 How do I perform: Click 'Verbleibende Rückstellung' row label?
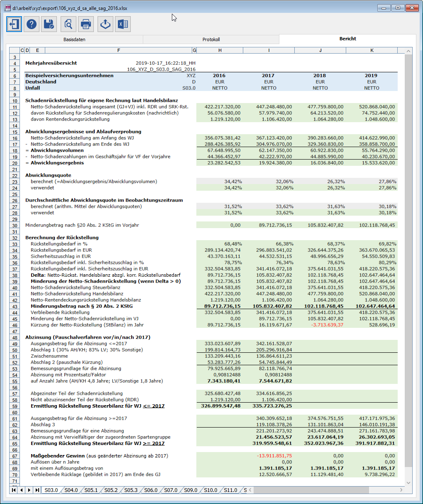(x=60, y=312)
